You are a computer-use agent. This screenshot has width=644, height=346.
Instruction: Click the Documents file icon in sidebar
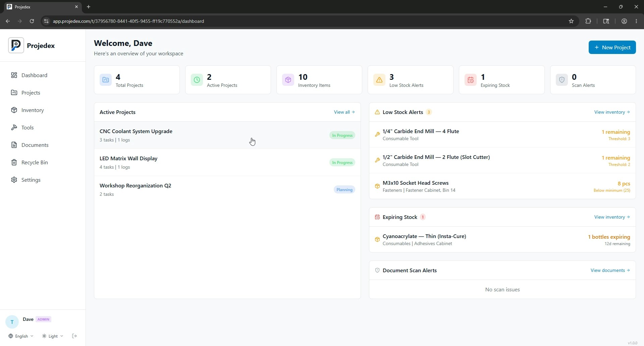tap(14, 145)
